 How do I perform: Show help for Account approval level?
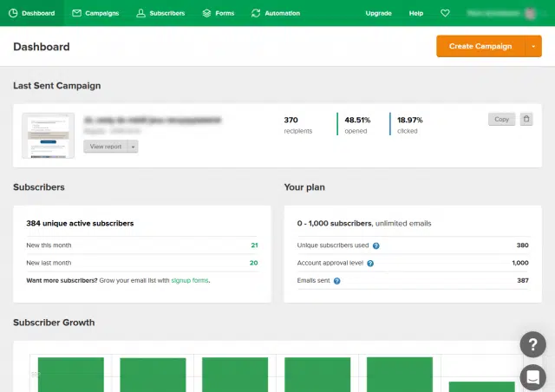370,264
